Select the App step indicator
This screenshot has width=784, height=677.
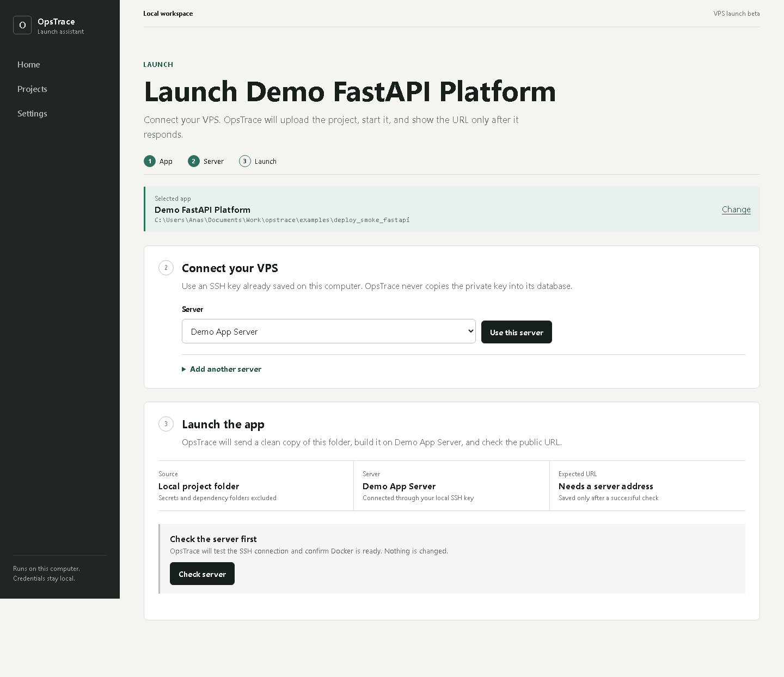pos(158,161)
